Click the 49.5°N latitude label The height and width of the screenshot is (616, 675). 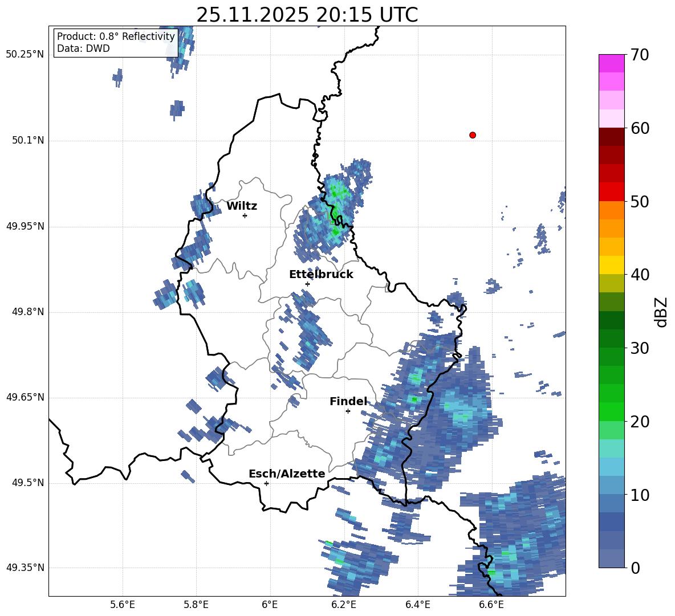[x=27, y=483]
